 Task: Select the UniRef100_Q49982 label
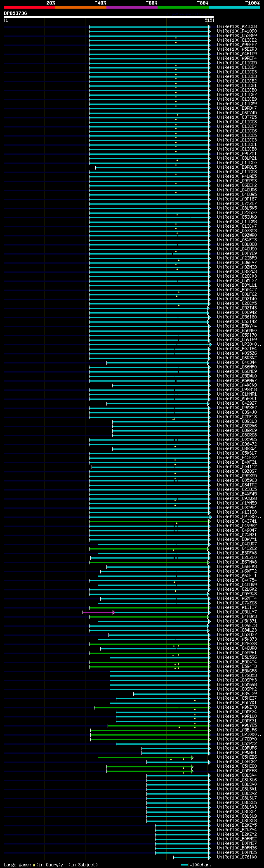click(237, 526)
